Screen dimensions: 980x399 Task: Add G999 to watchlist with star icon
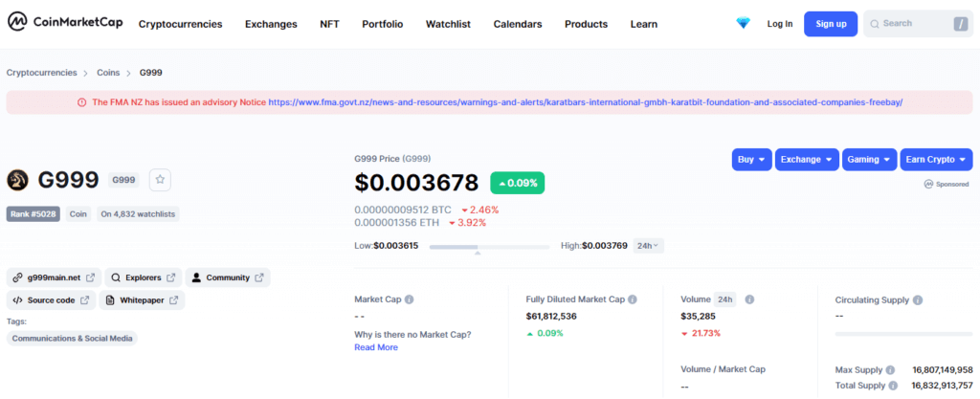tap(160, 180)
